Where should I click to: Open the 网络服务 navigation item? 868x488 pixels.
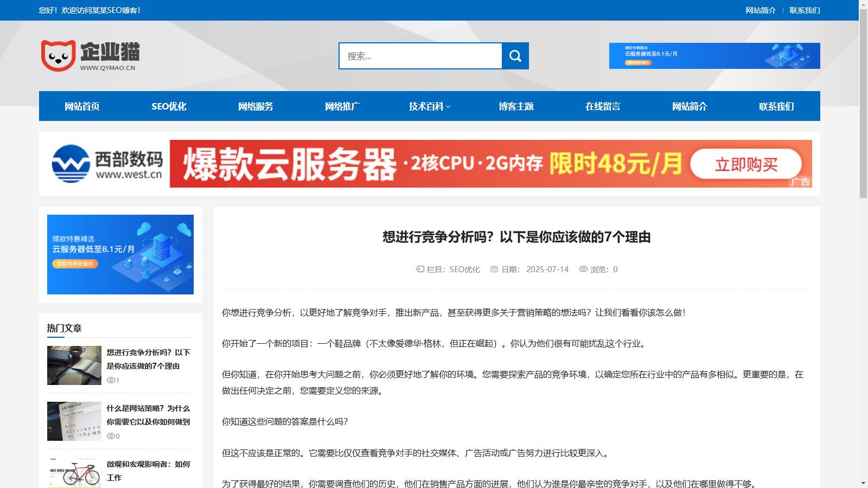coord(256,106)
